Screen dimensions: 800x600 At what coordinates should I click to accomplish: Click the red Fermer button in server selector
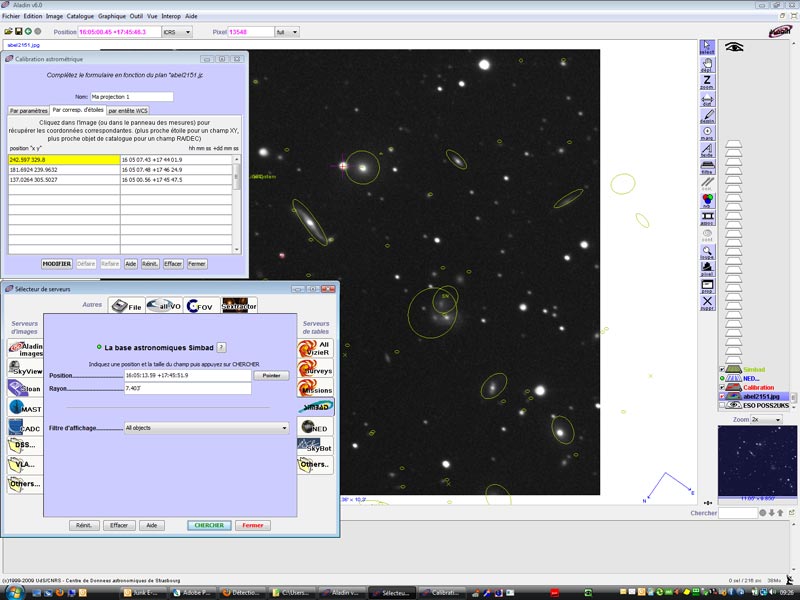253,525
